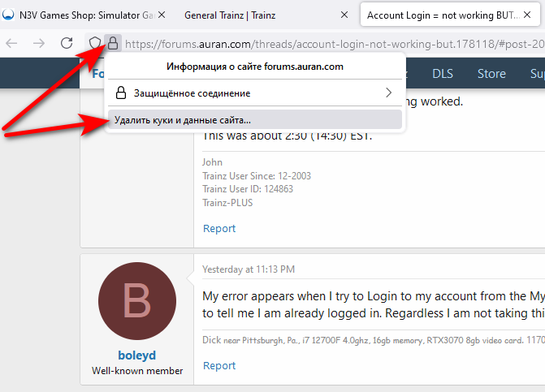The image size is (545, 392).
Task: Click the browser Forward arrow
Action: pyautogui.click(x=39, y=43)
